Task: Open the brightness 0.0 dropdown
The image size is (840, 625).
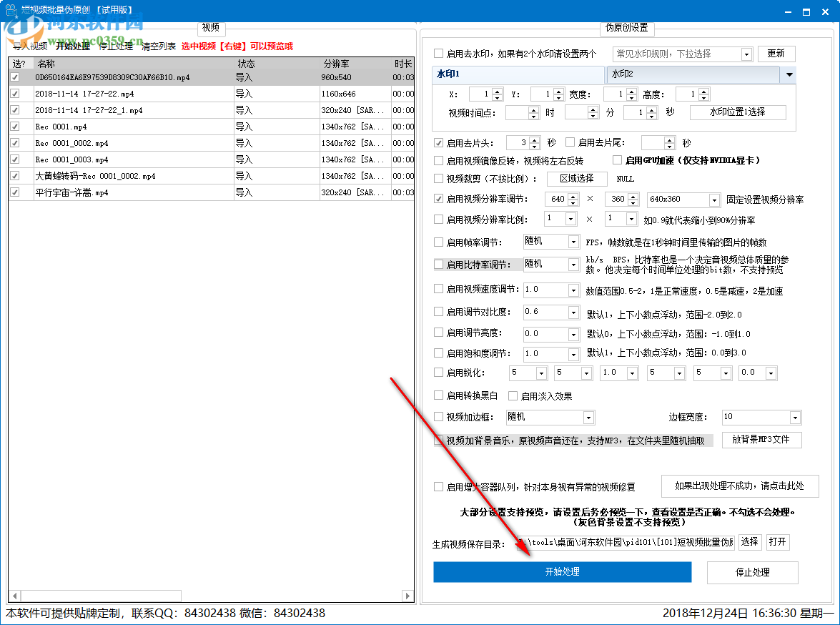Action: pyautogui.click(x=573, y=335)
